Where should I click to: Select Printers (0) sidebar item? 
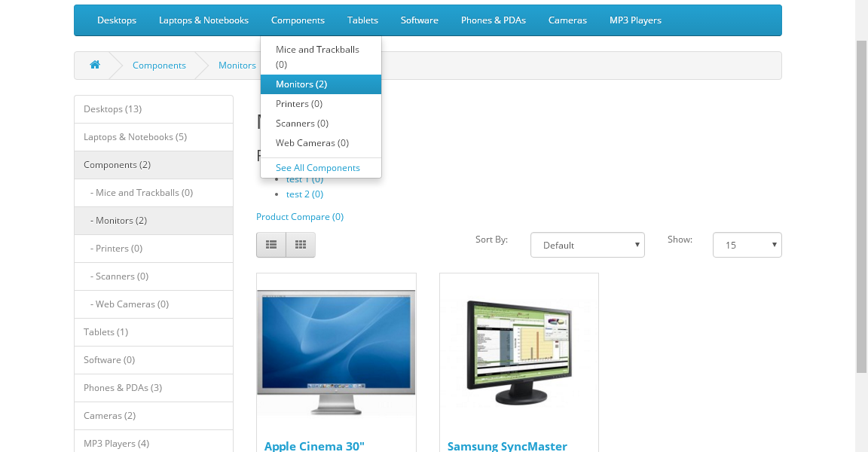(x=154, y=249)
